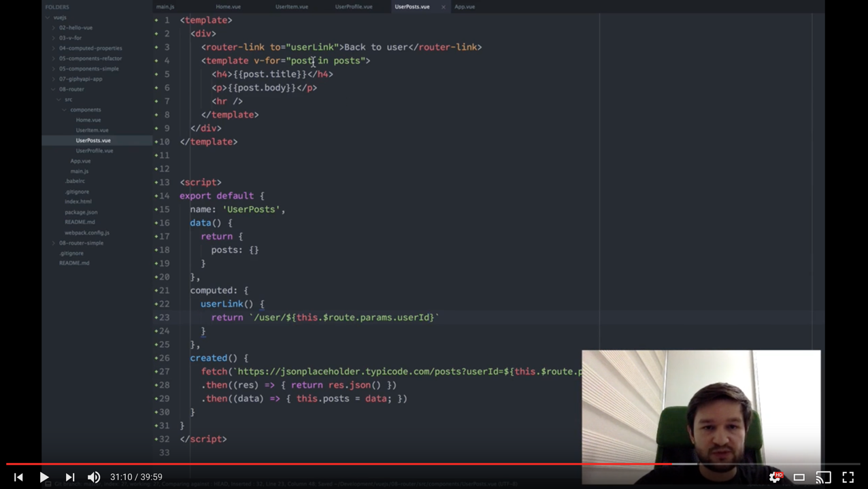Click the 31:10 / 39:59 time display
The image size is (868, 489).
137,477
